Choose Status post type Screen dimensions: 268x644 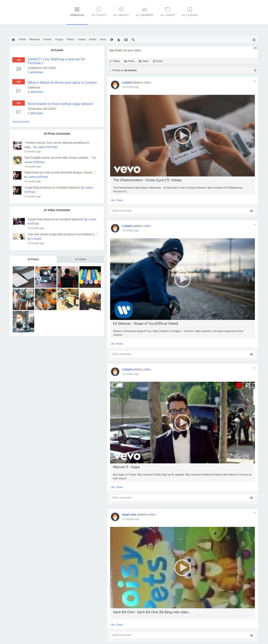point(115,61)
